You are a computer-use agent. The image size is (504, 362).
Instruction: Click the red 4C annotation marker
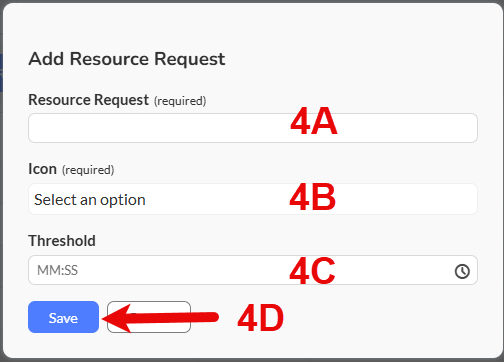tap(312, 271)
